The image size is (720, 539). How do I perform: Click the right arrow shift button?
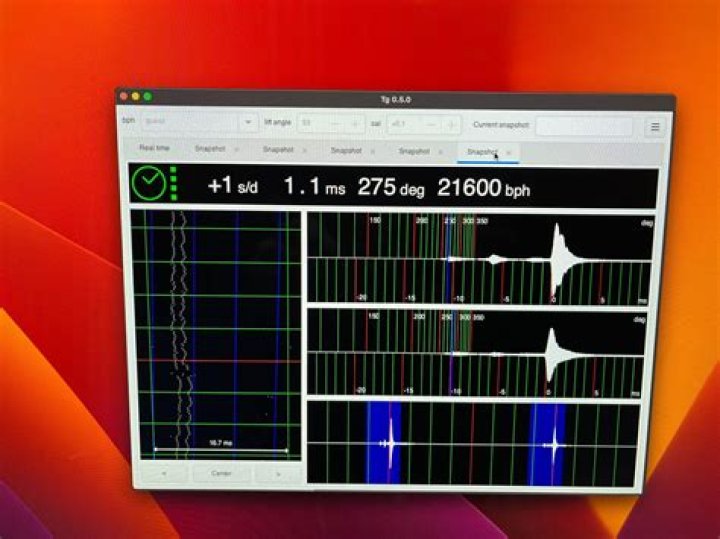point(274,474)
